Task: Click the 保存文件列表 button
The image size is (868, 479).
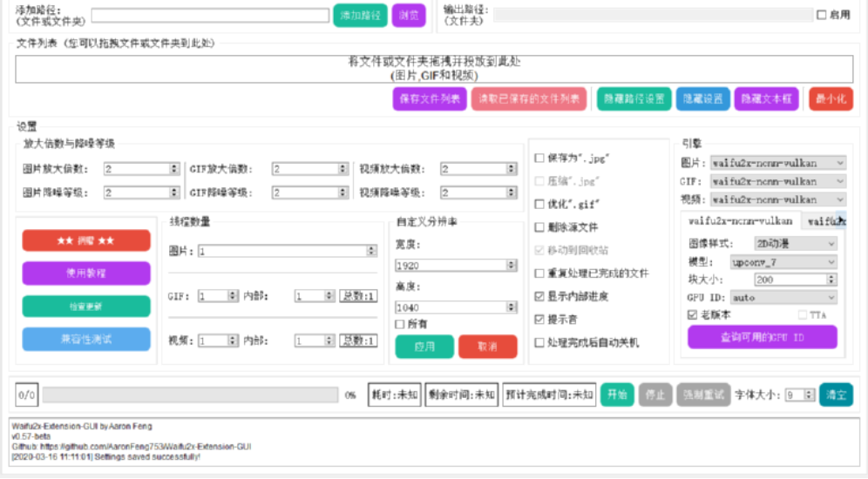Action: tap(430, 99)
